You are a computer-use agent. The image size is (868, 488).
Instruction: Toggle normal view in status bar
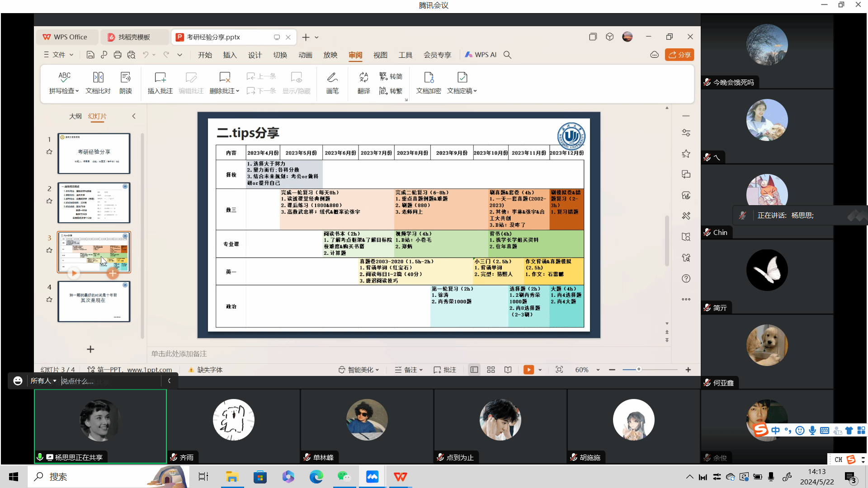click(x=474, y=370)
